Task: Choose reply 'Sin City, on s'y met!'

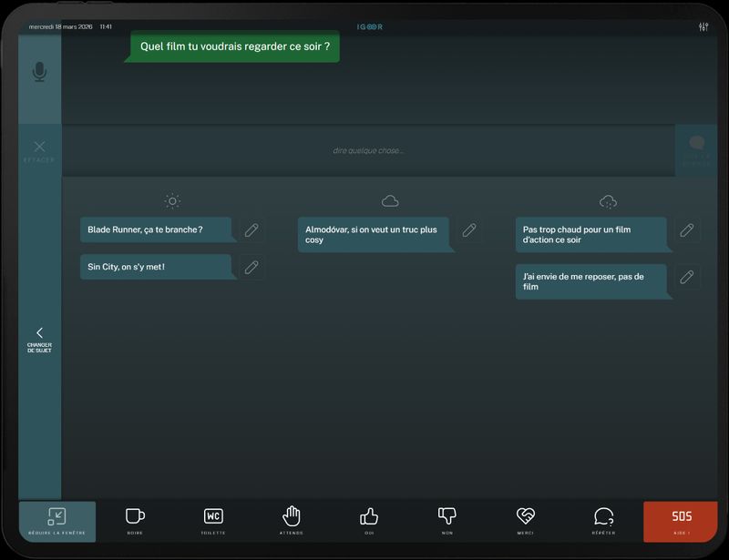Action: pyautogui.click(x=158, y=267)
